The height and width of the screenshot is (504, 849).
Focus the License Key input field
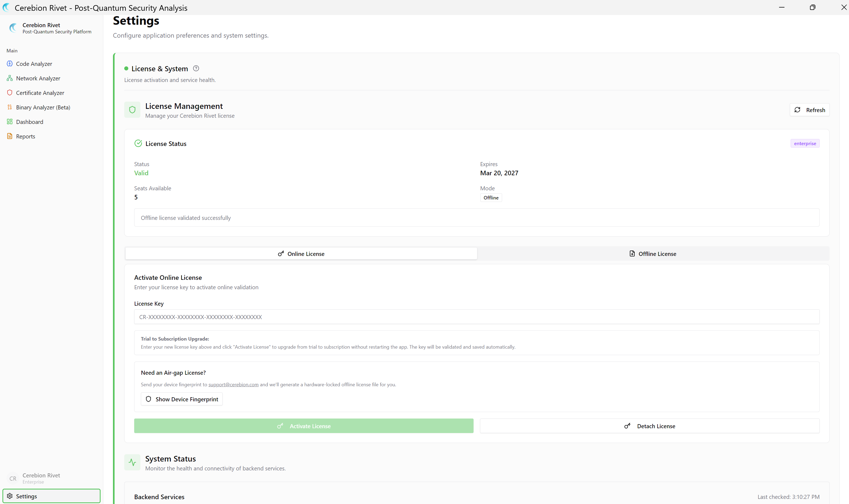[477, 317]
